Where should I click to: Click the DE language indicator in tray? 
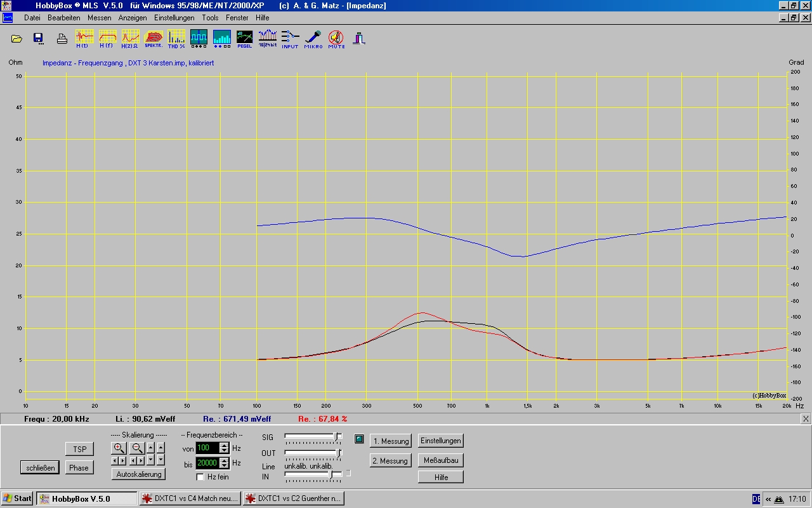pos(756,498)
